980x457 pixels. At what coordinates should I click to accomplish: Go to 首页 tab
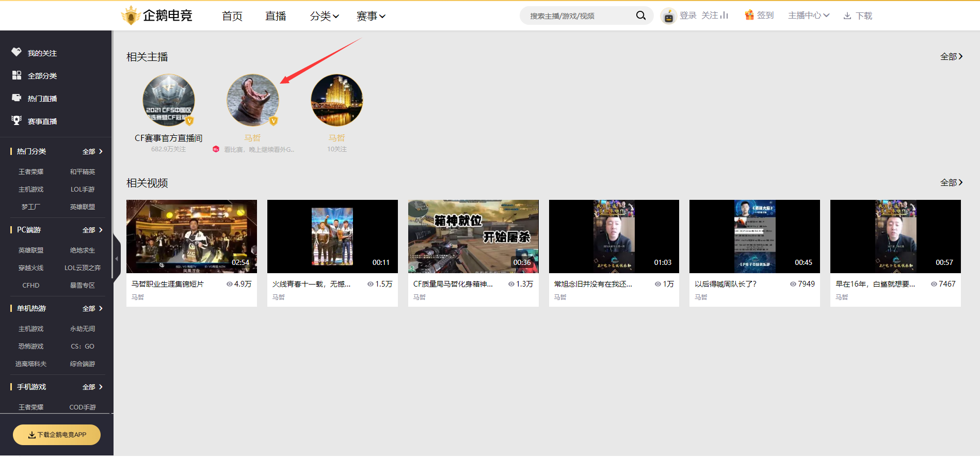tap(232, 16)
